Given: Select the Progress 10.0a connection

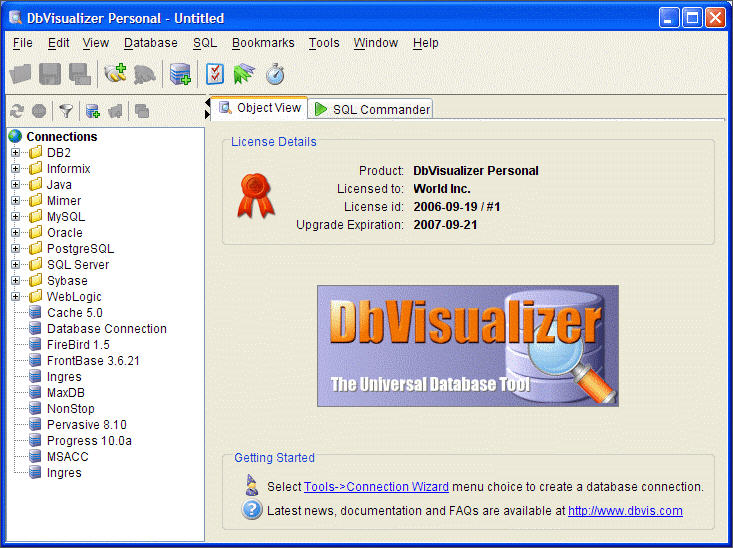Looking at the screenshot, I should click(x=89, y=440).
